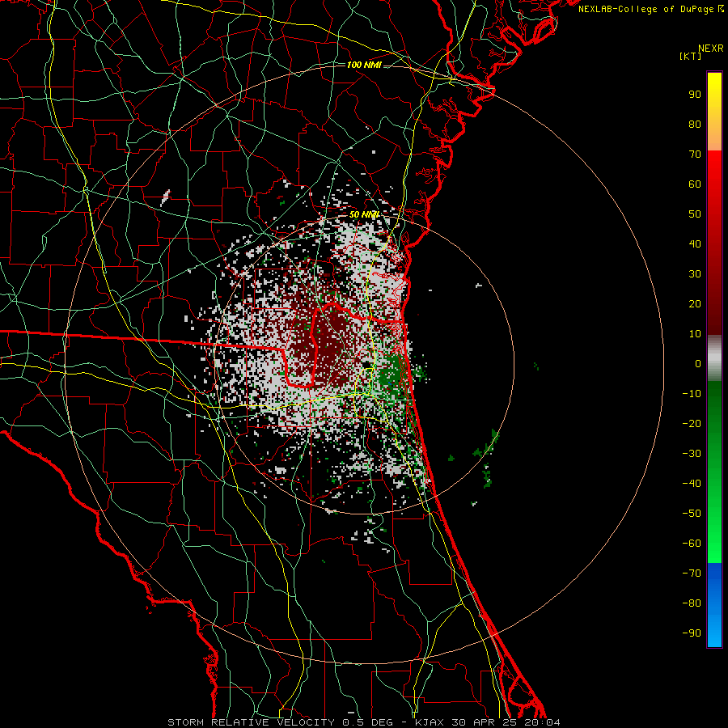Click the -40 knot scale label
The width and height of the screenshot is (728, 728).
(692, 484)
